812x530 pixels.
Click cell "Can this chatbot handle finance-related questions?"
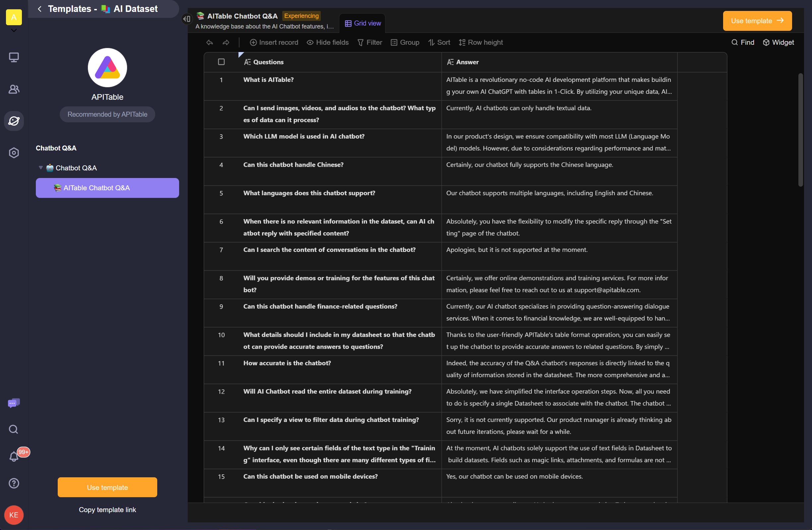click(340, 313)
